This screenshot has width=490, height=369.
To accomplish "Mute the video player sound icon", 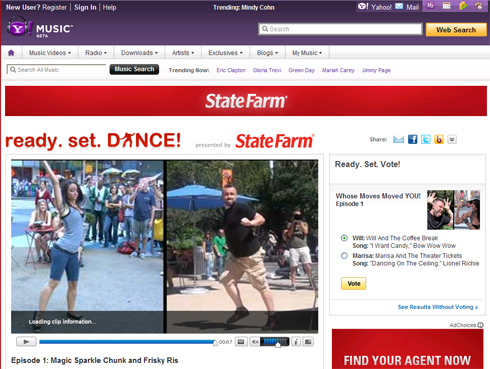I will 255,342.
